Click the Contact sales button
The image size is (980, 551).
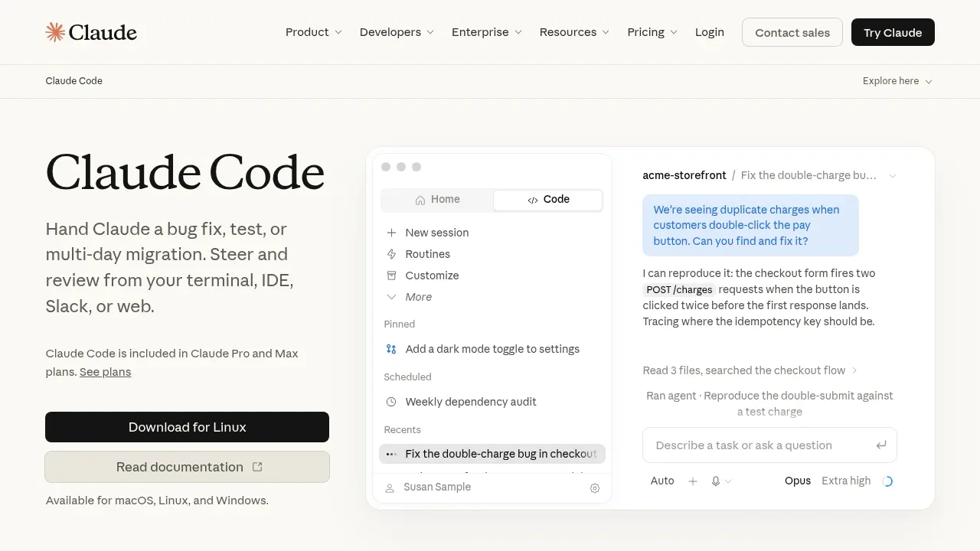[792, 32]
